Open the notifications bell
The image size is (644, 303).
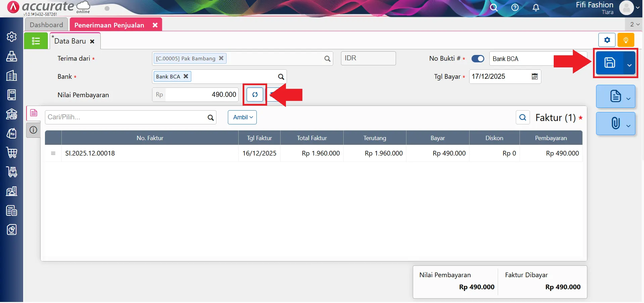coord(536,8)
